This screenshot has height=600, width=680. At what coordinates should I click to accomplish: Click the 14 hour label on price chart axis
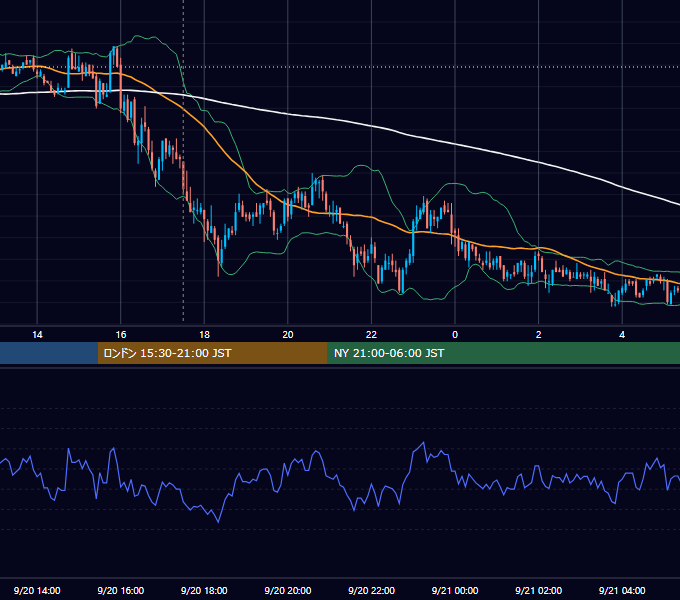pyautogui.click(x=37, y=335)
